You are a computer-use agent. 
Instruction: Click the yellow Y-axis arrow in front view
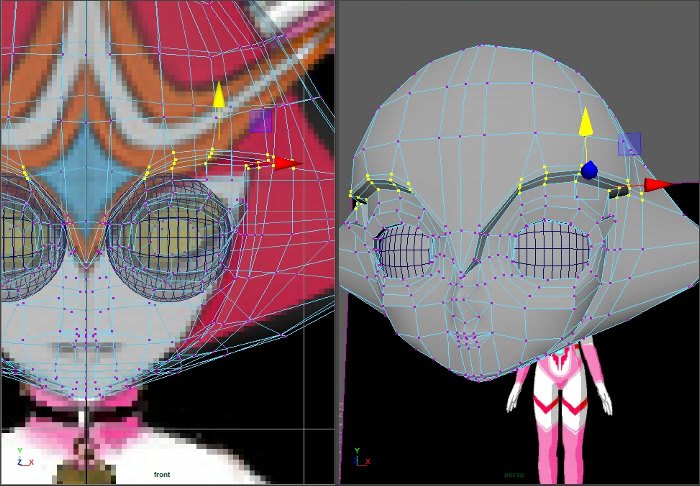218,95
